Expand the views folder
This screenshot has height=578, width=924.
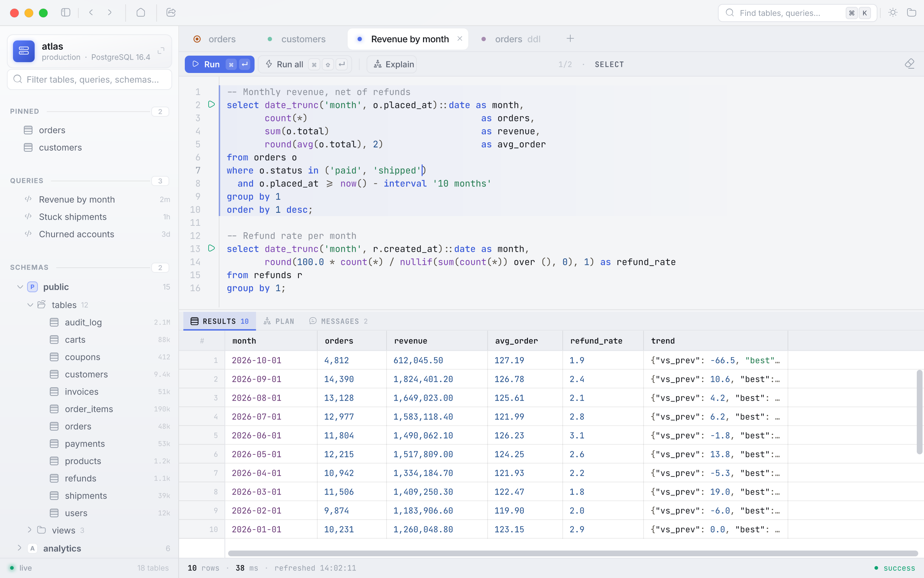click(29, 530)
